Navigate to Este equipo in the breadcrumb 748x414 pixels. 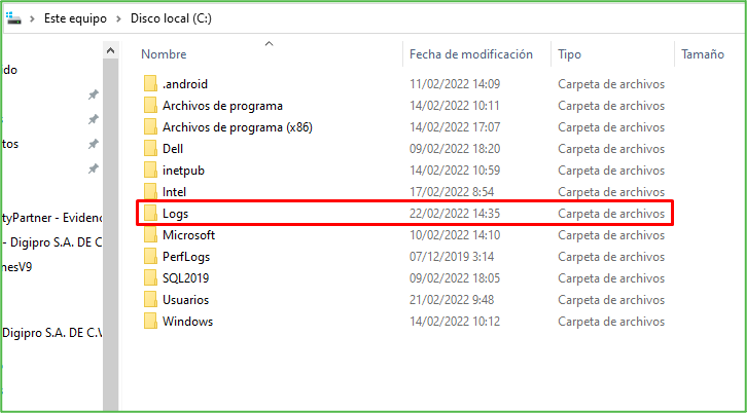pos(77,19)
